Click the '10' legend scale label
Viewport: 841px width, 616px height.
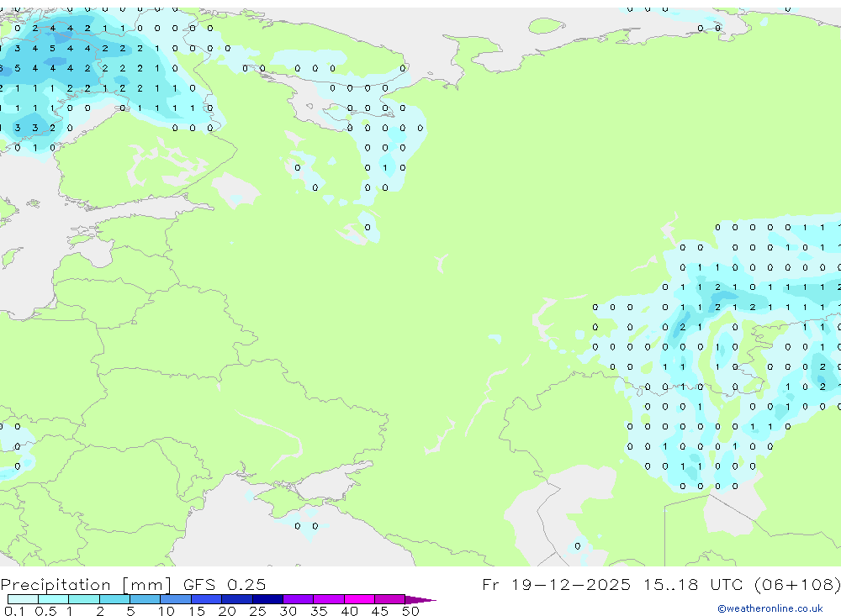pos(167,611)
